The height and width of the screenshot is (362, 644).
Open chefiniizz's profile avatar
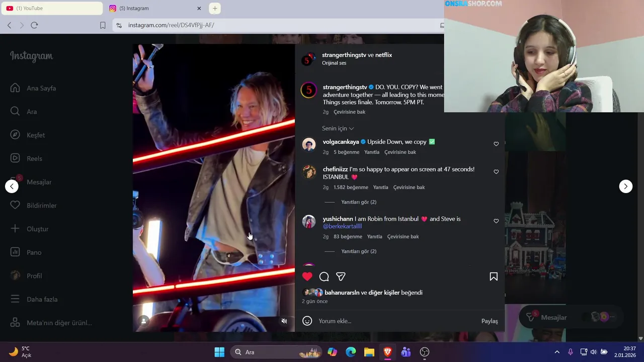(x=308, y=172)
